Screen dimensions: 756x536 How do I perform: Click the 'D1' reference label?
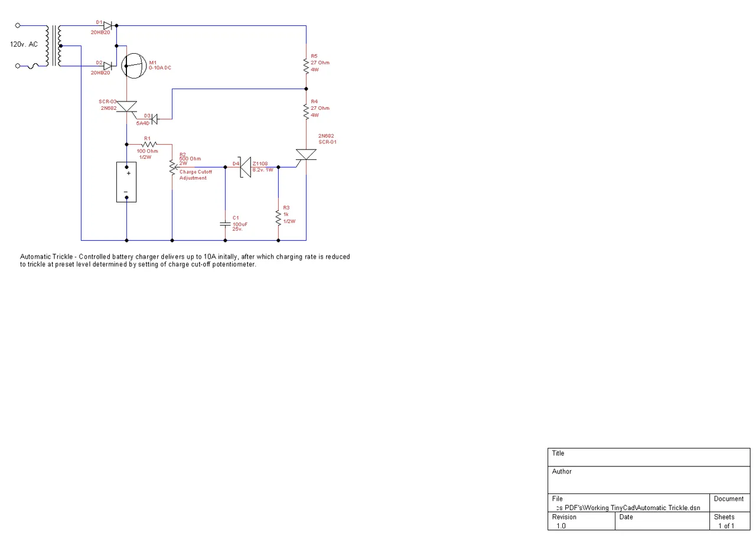tap(99, 22)
